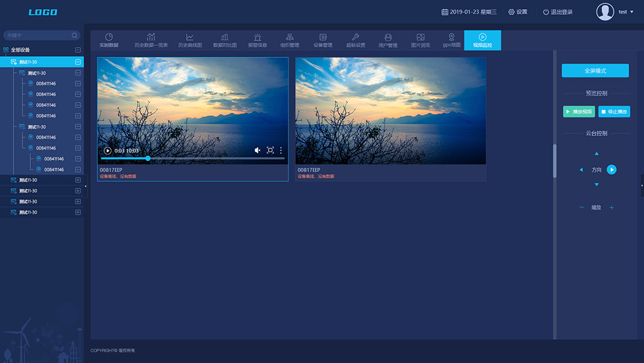Screen dimensions: 644x363
Task: Open the 历史数据一览表 history table tab
Action: 151,40
